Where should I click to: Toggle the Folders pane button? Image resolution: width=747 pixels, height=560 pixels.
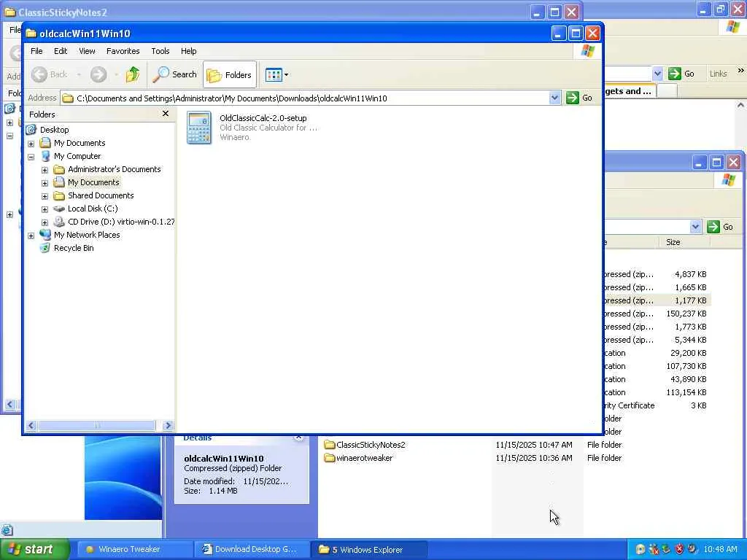230,75
